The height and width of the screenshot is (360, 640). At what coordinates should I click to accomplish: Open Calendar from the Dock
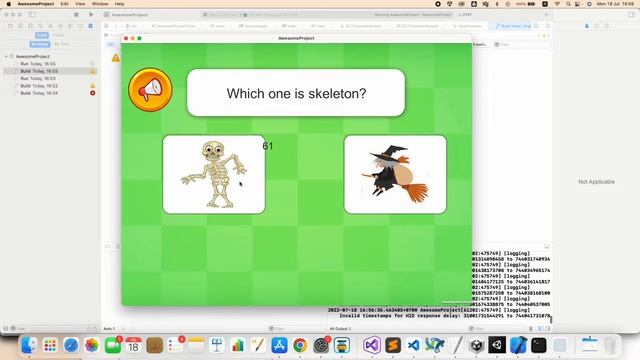pos(133,345)
